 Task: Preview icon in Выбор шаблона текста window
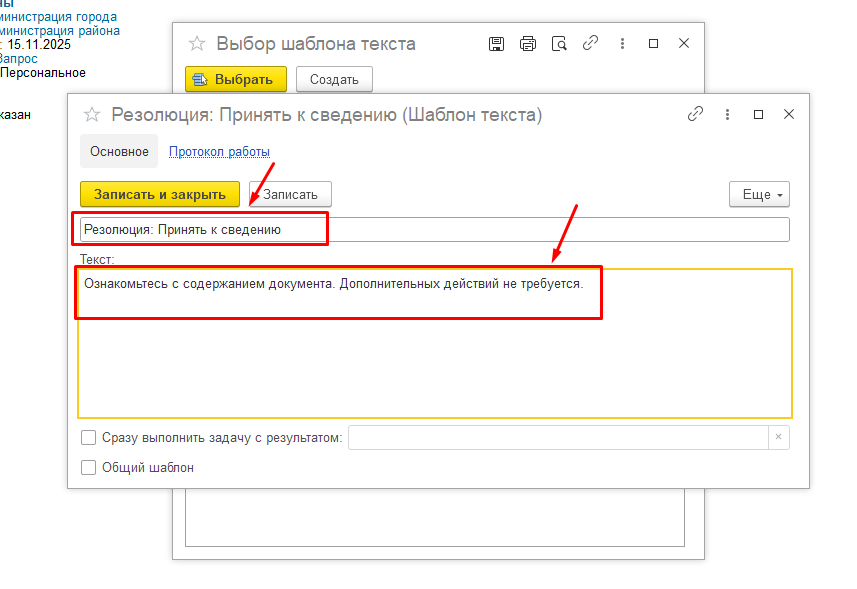coord(559,44)
